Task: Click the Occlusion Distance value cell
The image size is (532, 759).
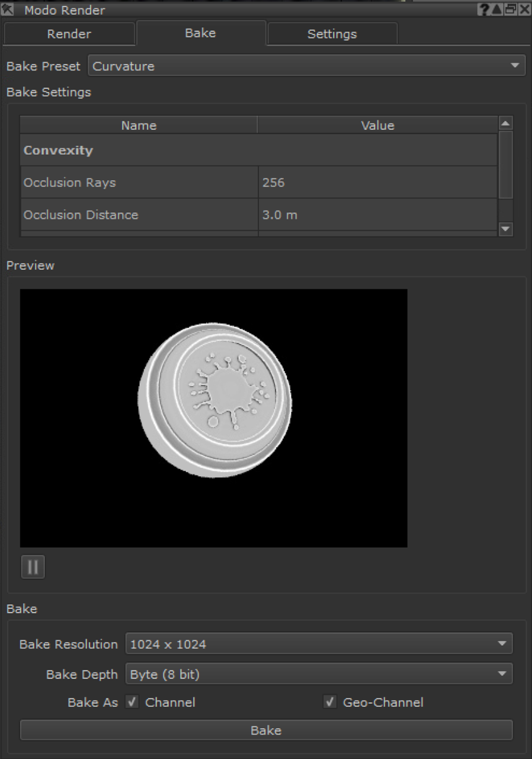Action: (x=377, y=215)
